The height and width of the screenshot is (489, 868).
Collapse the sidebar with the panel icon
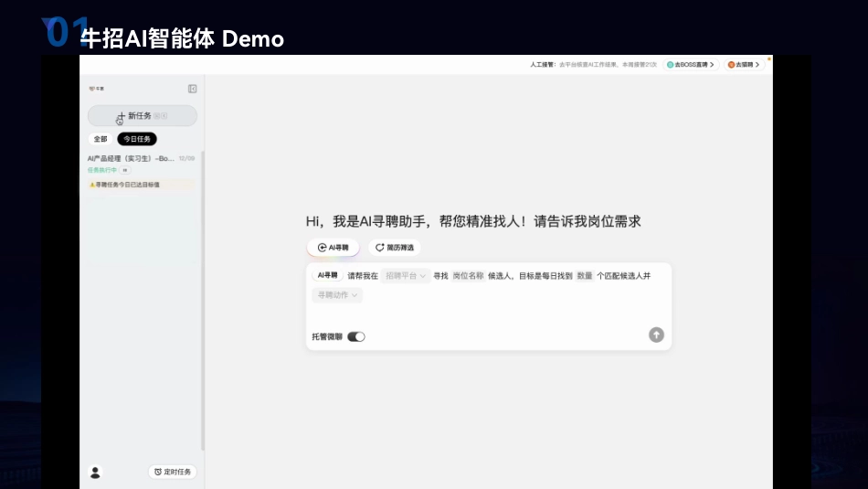[193, 89]
